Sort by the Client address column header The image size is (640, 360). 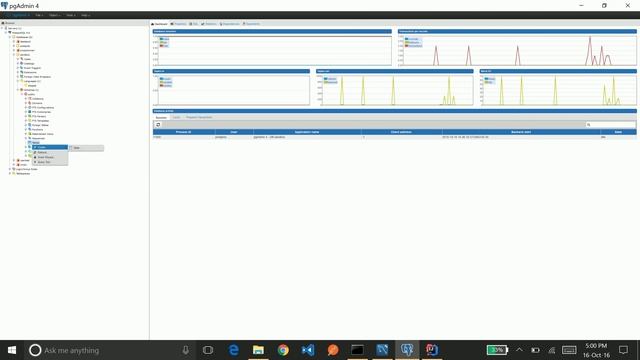click(401, 132)
